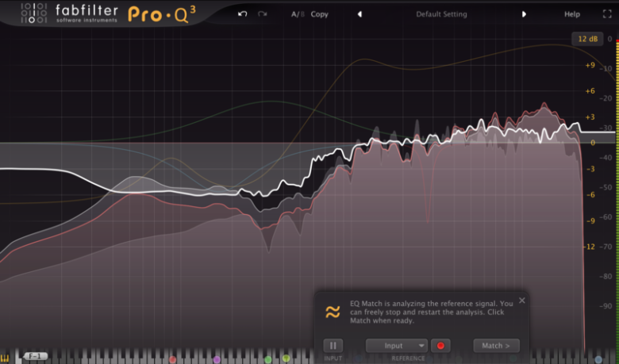Click the red reference record button

click(x=440, y=346)
